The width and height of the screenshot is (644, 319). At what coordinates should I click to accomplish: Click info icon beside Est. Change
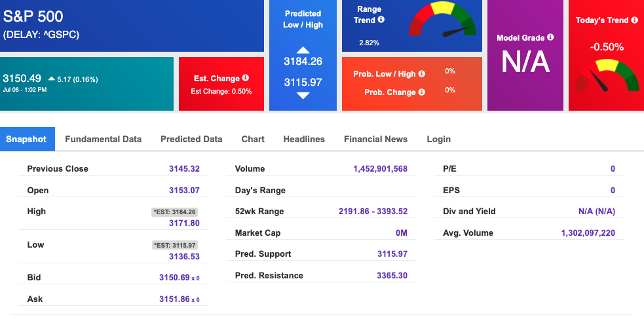[246, 77]
